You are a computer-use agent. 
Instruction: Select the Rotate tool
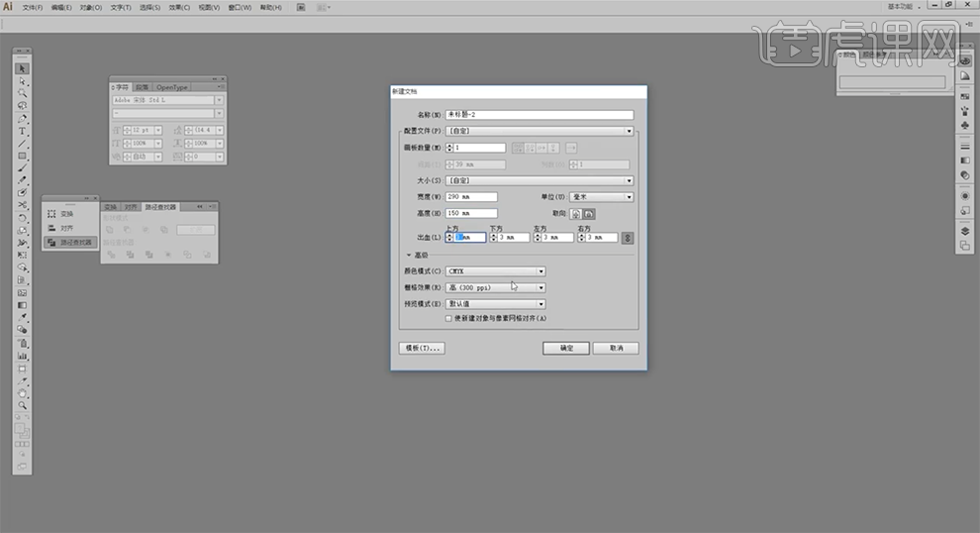click(22, 218)
